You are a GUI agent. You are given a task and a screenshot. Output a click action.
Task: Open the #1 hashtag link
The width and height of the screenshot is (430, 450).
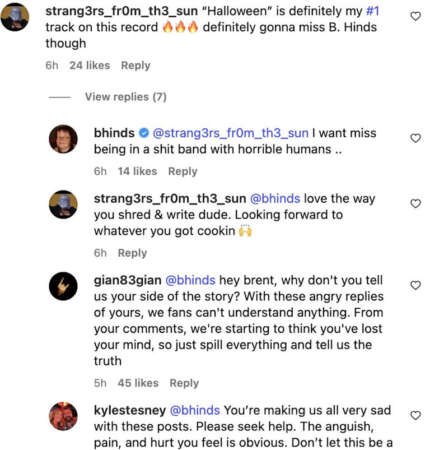coord(373,11)
